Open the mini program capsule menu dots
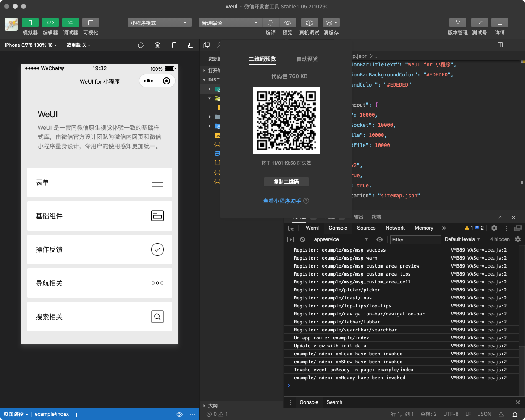The height and width of the screenshot is (420, 525). (148, 81)
